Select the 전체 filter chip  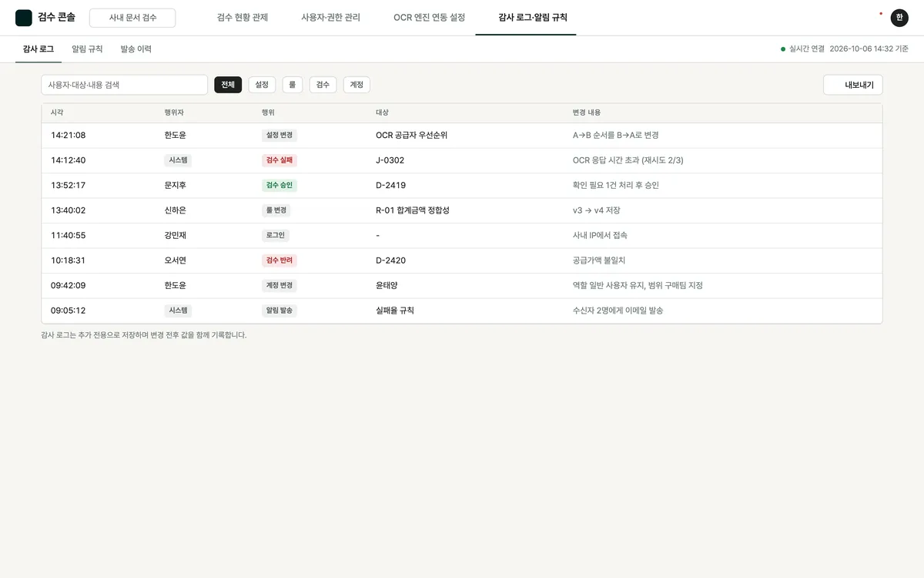point(228,85)
